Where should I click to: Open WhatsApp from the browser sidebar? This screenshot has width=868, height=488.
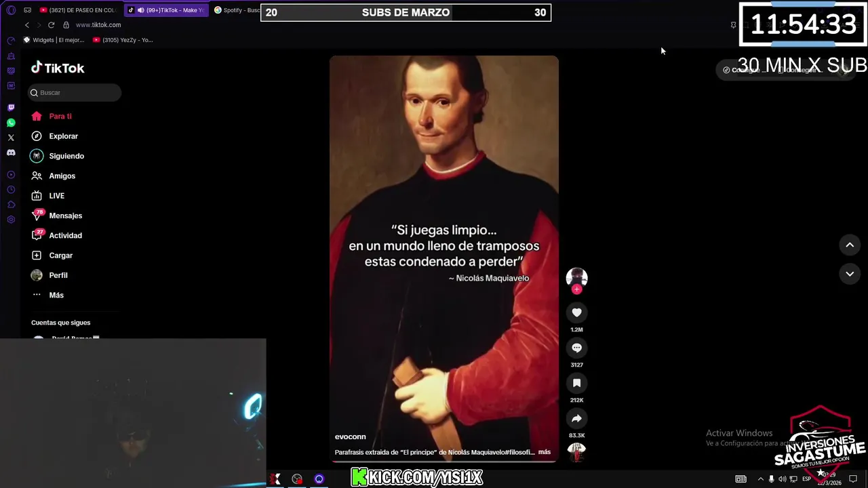[11, 123]
